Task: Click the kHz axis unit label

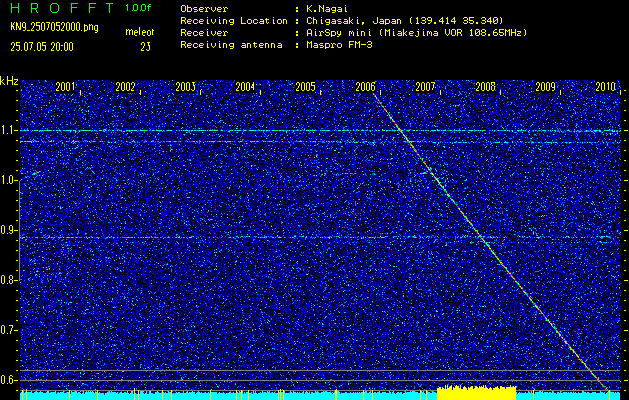Action: [x=9, y=81]
